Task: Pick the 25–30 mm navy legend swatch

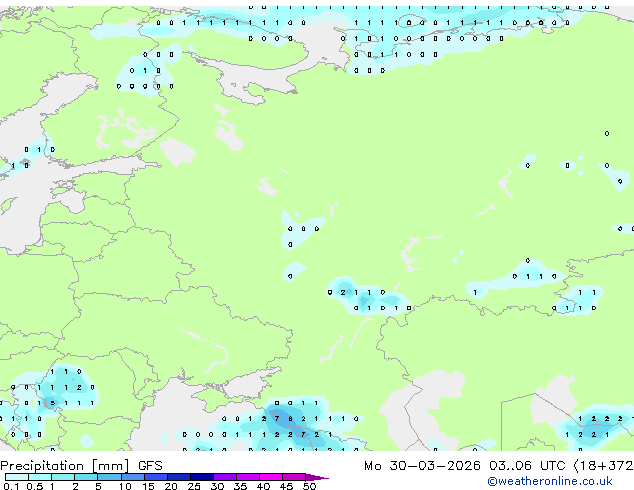Action: [x=202, y=477]
